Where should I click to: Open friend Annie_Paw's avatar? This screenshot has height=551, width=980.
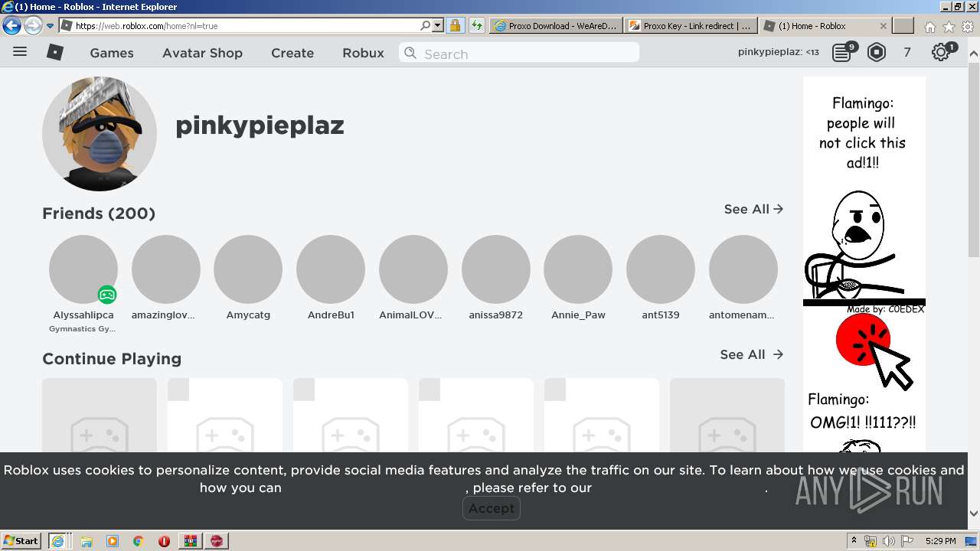coord(578,269)
